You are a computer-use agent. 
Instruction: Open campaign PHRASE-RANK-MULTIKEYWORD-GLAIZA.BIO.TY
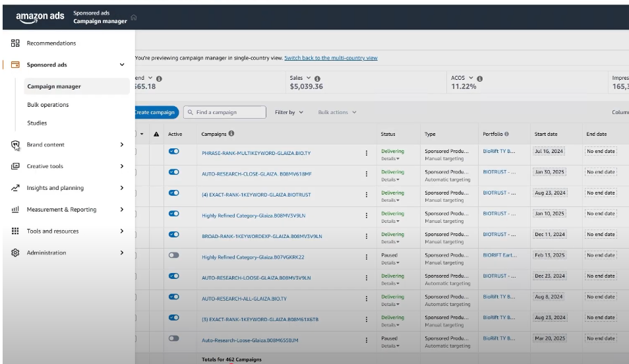pos(256,153)
